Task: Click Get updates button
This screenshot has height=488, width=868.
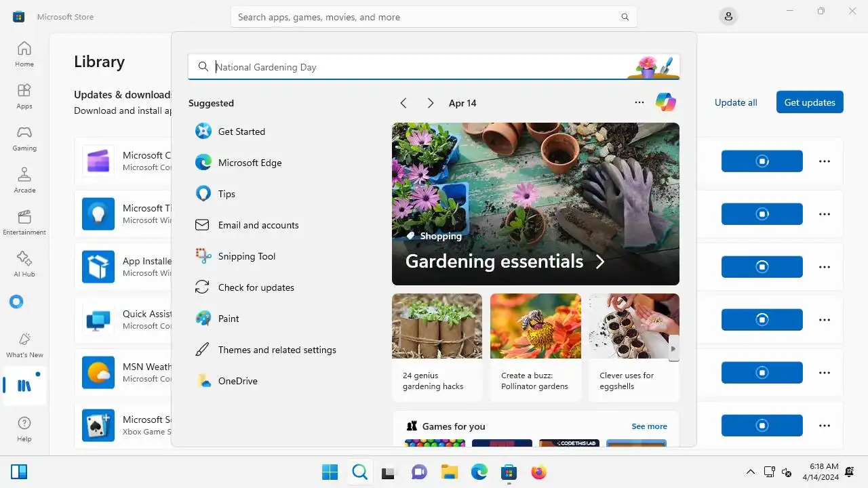Action: point(810,102)
